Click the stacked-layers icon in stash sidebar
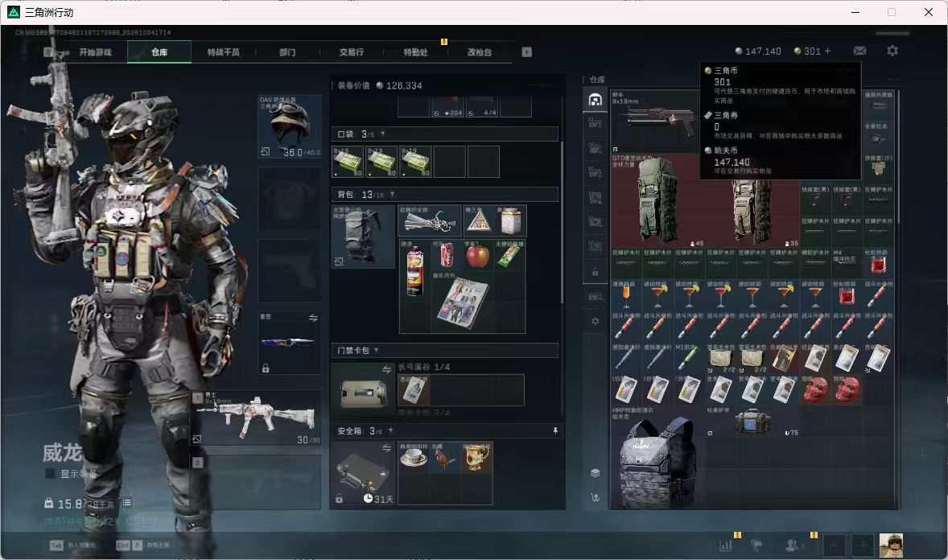 point(595,473)
